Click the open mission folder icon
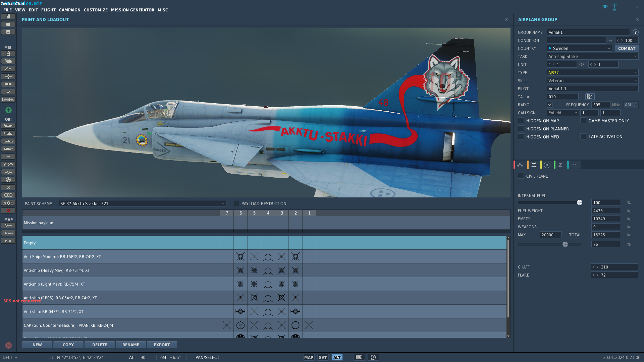The image size is (644, 362). pyautogui.click(x=8, y=24)
